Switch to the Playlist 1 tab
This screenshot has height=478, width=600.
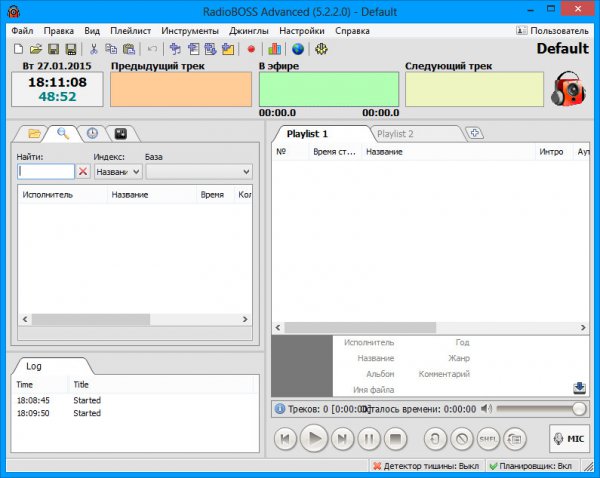point(307,134)
